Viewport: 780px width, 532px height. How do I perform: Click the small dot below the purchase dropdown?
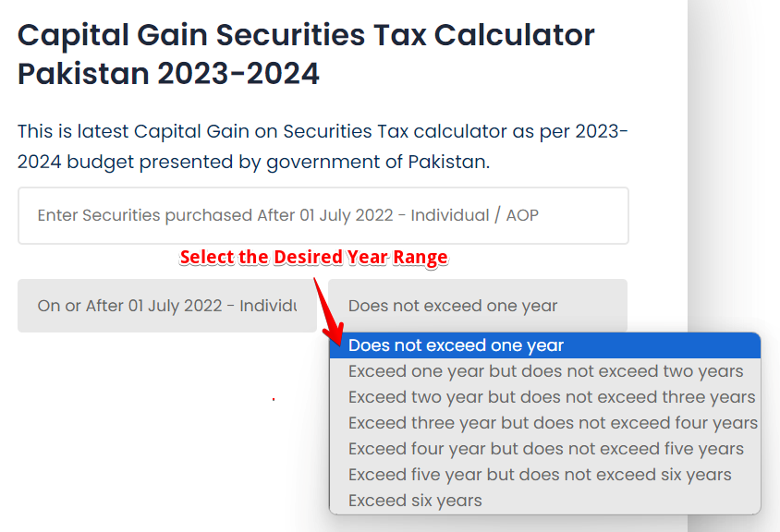[x=273, y=399]
